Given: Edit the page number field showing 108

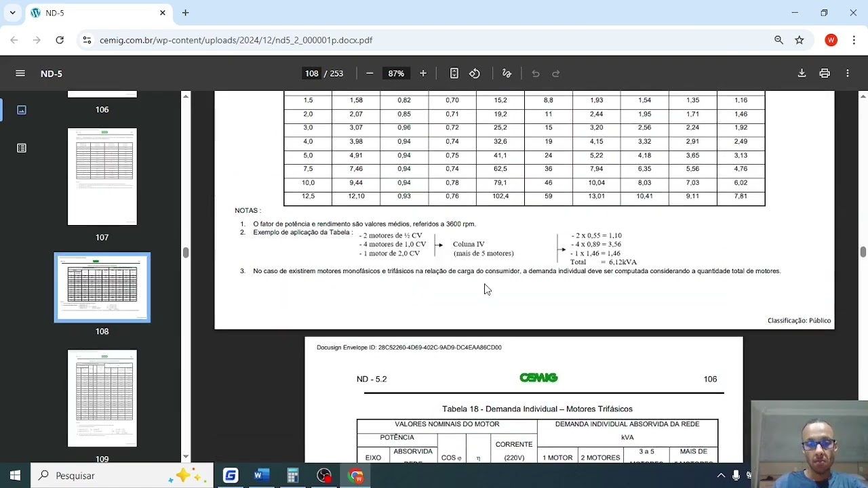Looking at the screenshot, I should pos(311,73).
